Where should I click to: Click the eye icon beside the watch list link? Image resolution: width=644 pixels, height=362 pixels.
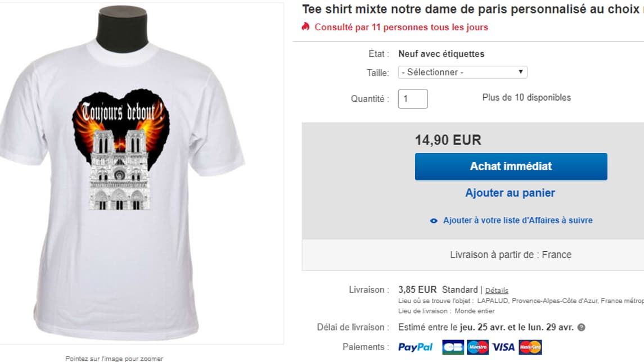point(434,221)
